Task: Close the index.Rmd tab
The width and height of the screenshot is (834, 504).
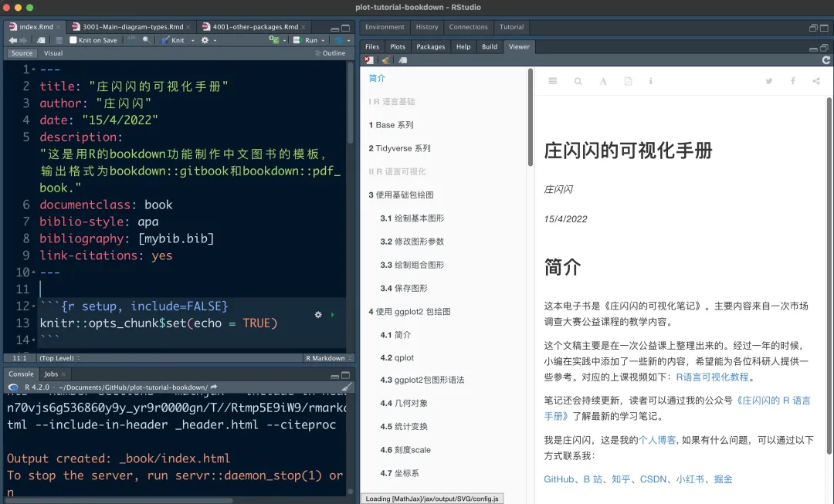Action: tap(58, 27)
